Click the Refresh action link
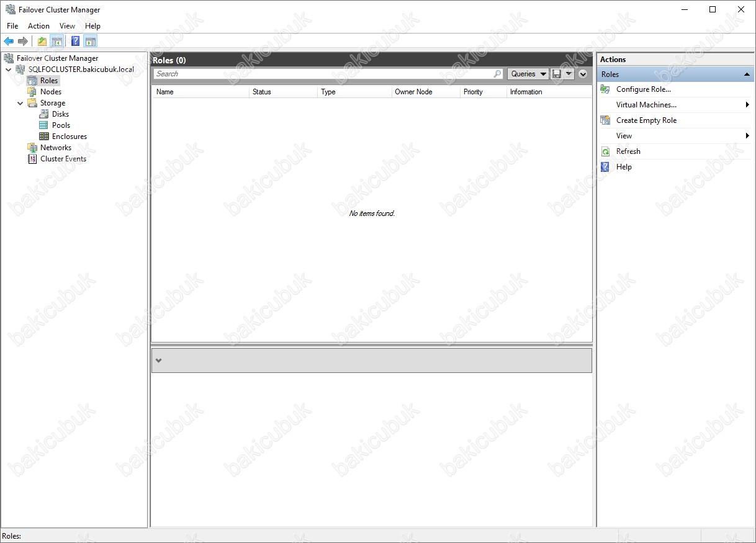The width and height of the screenshot is (756, 543). coord(628,151)
